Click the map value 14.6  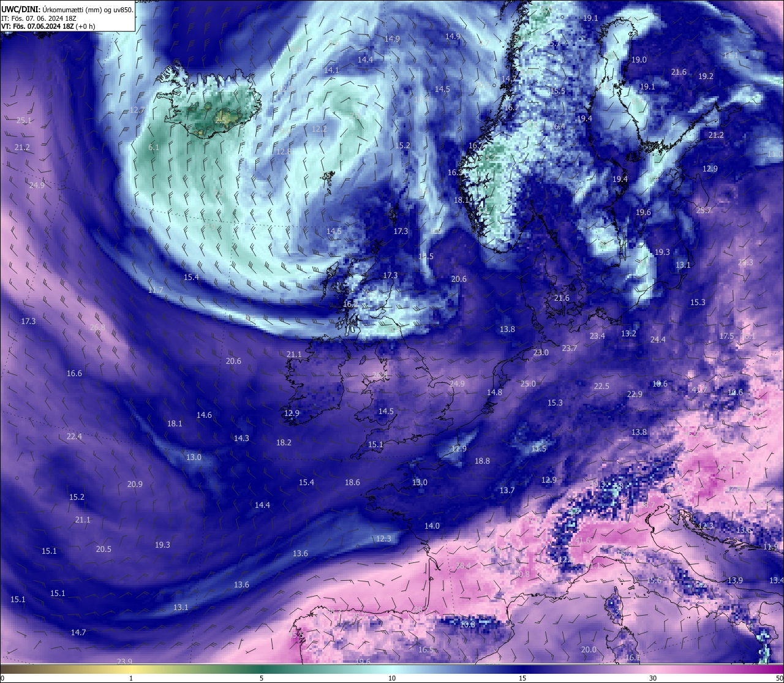tap(204, 415)
